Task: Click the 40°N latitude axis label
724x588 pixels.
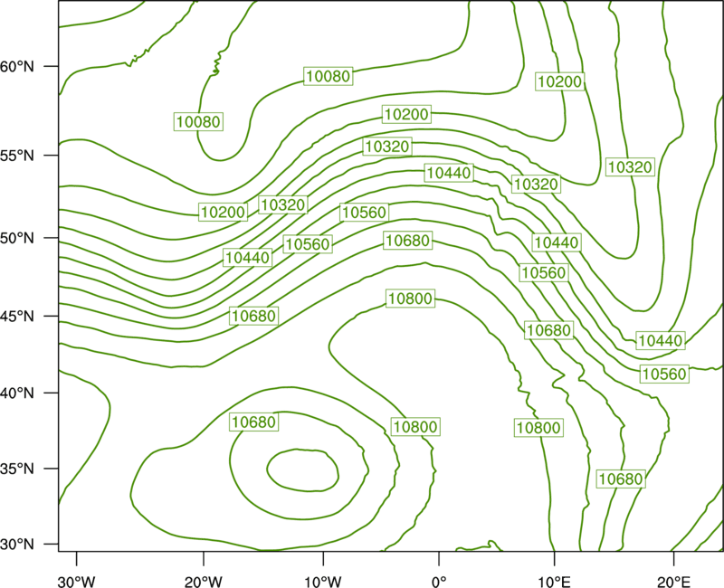Action: click(x=17, y=394)
